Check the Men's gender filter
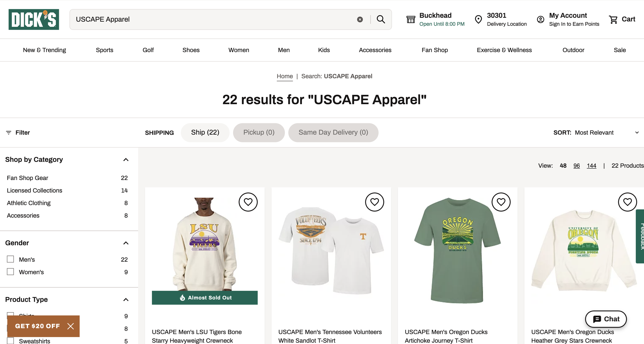Viewport: 644px width, 344px height. tap(10, 259)
